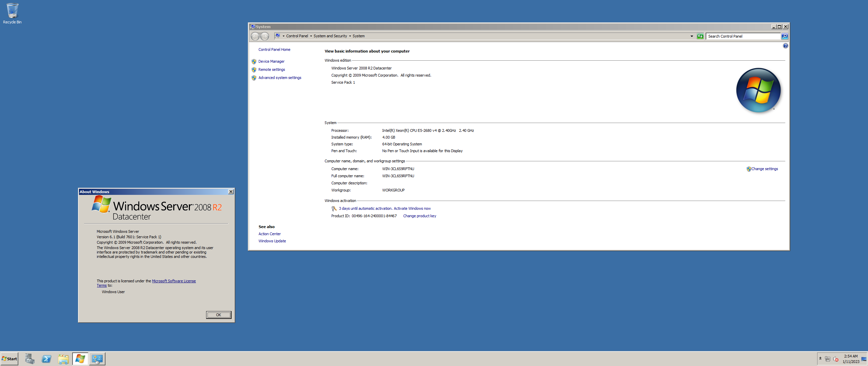Click '64-bit Operating System' value
This screenshot has height=366, width=868.
(x=402, y=144)
